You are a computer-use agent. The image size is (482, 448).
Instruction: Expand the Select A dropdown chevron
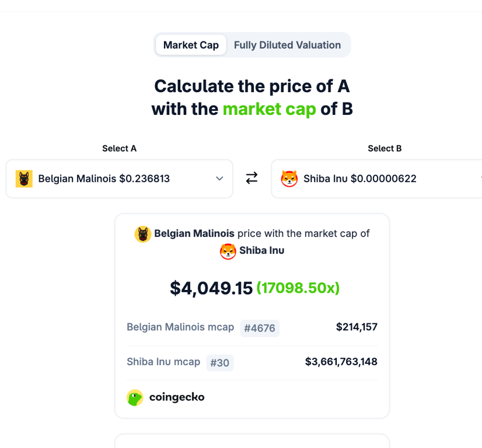tap(219, 178)
